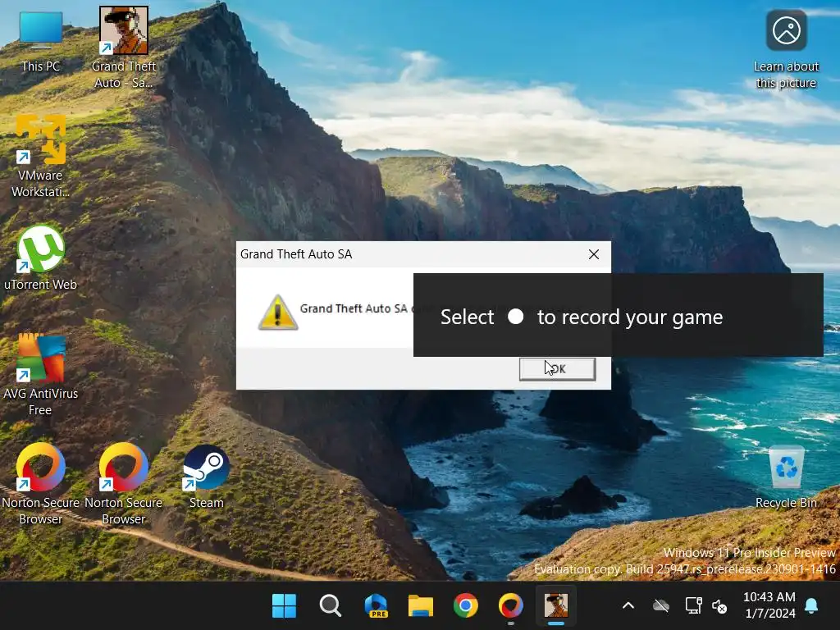Click OK in Grand Theft Auto SA dialog
This screenshot has width=840, height=630.
click(557, 369)
